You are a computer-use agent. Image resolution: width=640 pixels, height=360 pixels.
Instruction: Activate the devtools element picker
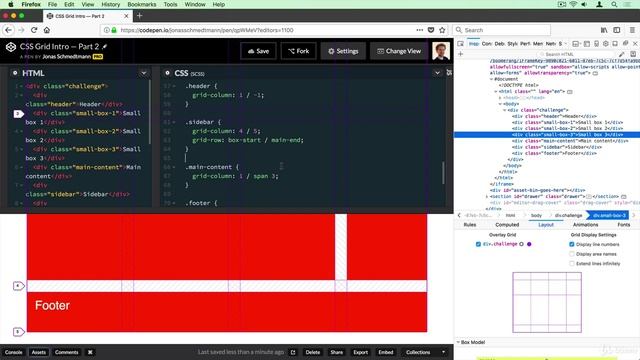tap(460, 44)
